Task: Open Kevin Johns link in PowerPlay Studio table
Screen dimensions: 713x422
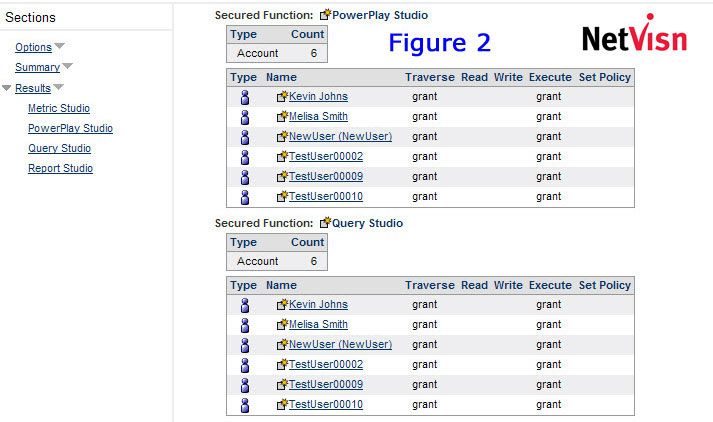Action: 318,96
